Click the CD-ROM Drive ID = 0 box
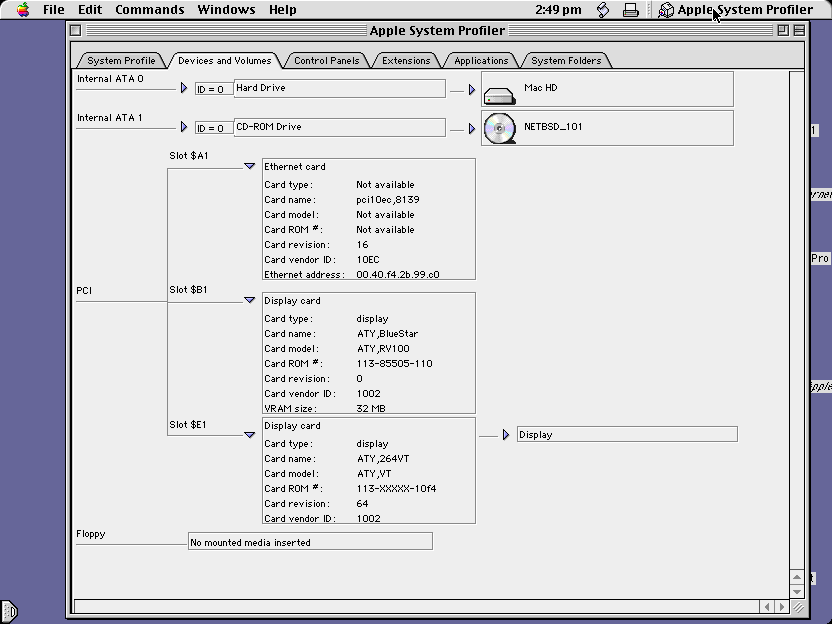832x624 pixels. 214,128
